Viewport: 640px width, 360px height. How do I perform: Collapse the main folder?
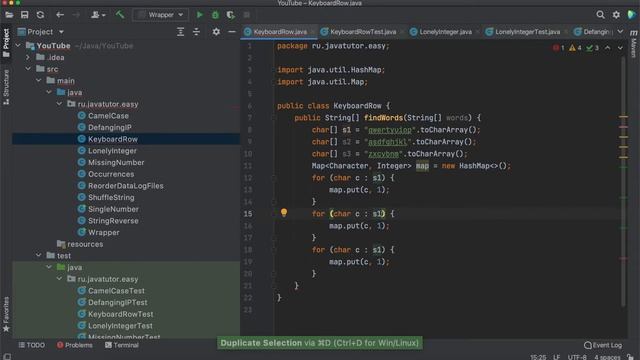point(39,81)
